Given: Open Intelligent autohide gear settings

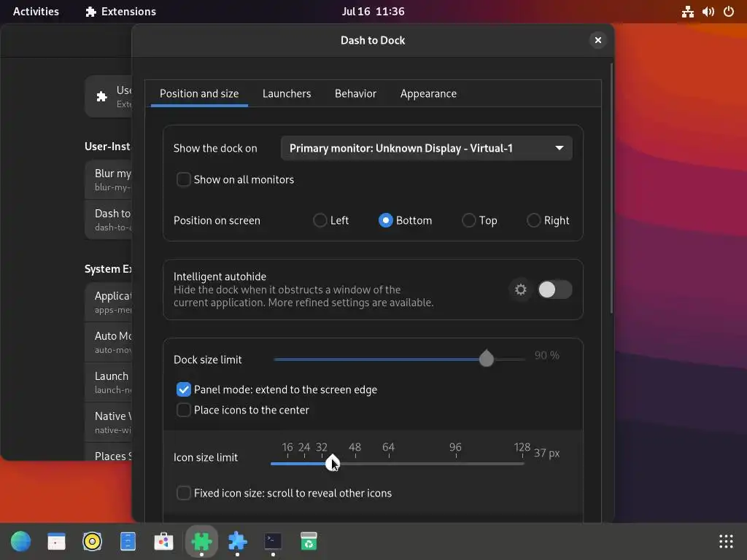Looking at the screenshot, I should click(520, 289).
